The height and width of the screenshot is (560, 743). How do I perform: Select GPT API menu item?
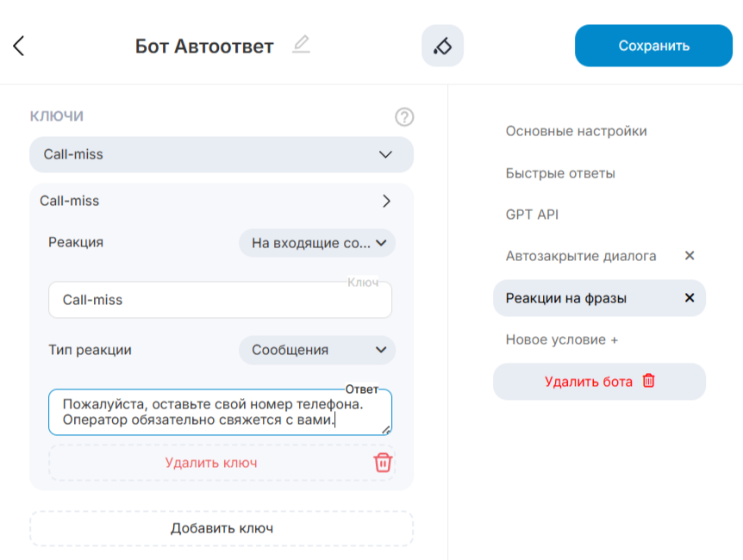coord(532,215)
